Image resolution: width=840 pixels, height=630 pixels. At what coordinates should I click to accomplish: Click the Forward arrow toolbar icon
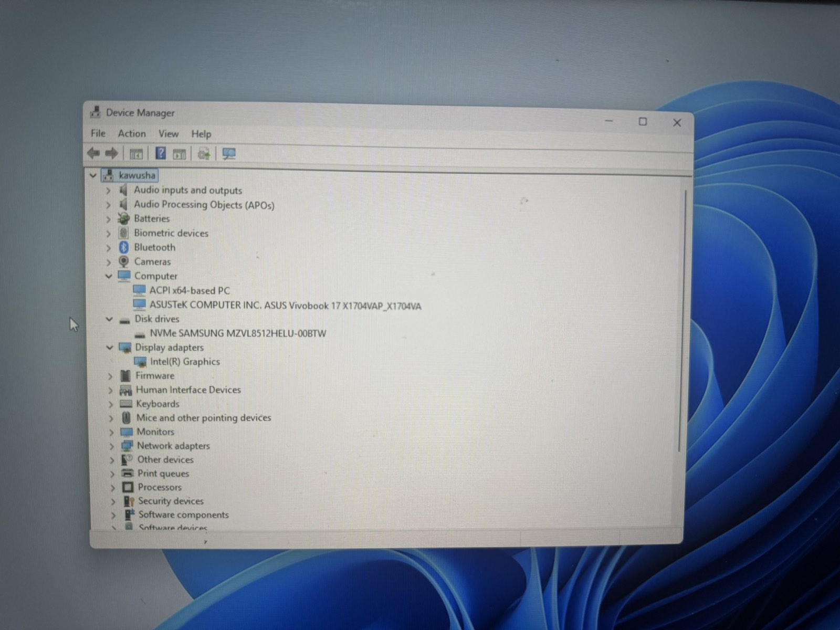pyautogui.click(x=111, y=153)
